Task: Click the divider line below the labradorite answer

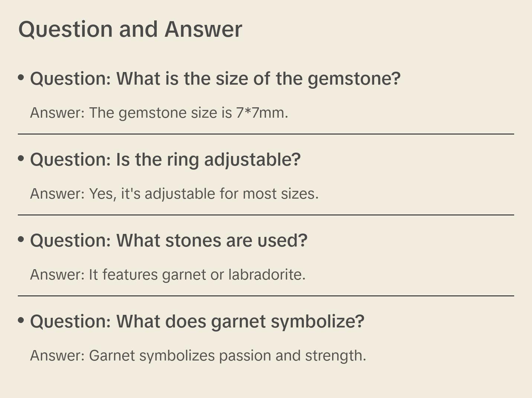Action: point(266,296)
